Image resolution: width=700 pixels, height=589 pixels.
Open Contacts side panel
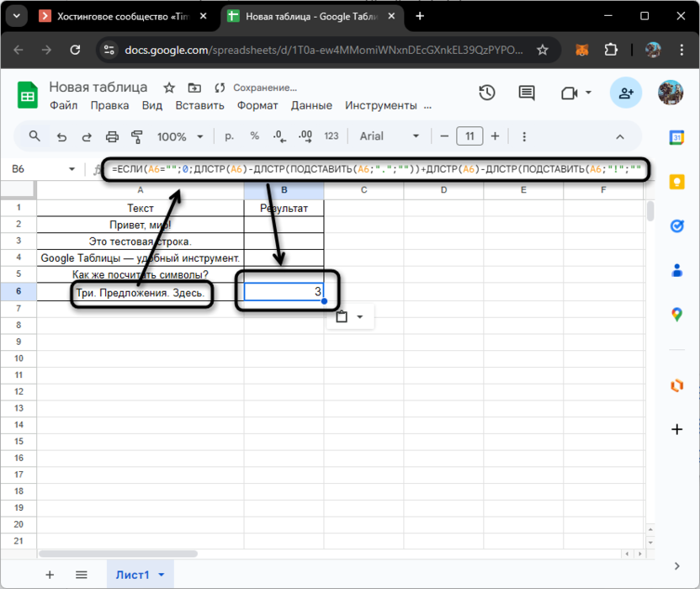[x=676, y=270]
